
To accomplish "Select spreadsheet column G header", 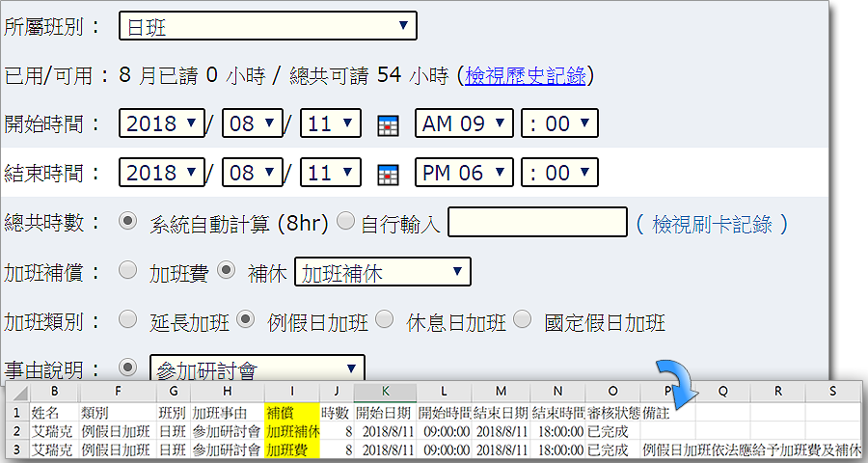I will (x=174, y=392).
